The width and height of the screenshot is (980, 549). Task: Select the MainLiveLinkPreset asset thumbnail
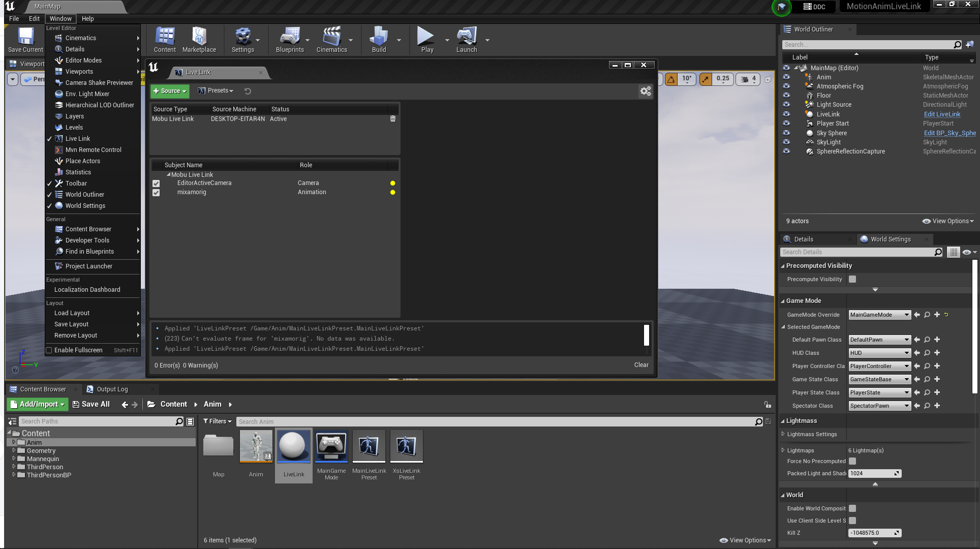[x=369, y=447]
